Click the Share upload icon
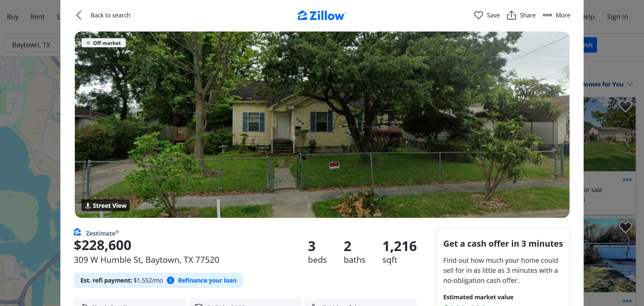This screenshot has height=306, width=644. pyautogui.click(x=511, y=15)
